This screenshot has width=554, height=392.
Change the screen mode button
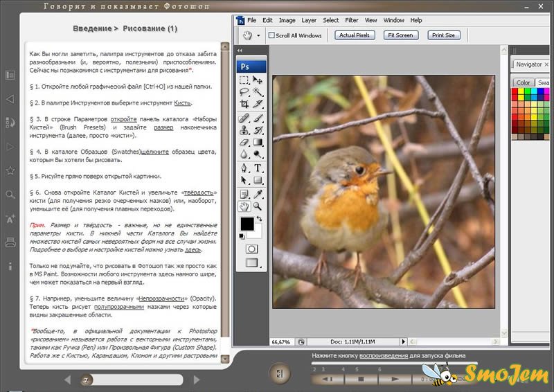click(x=251, y=262)
